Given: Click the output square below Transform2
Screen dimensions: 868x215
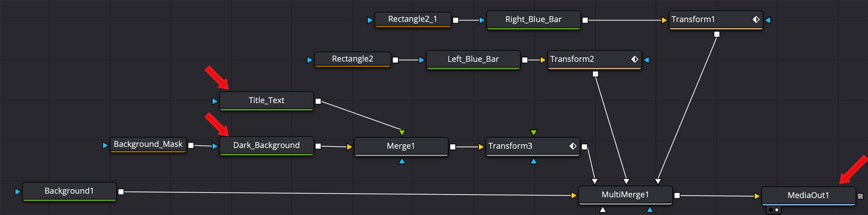Looking at the screenshot, I should [x=595, y=74].
